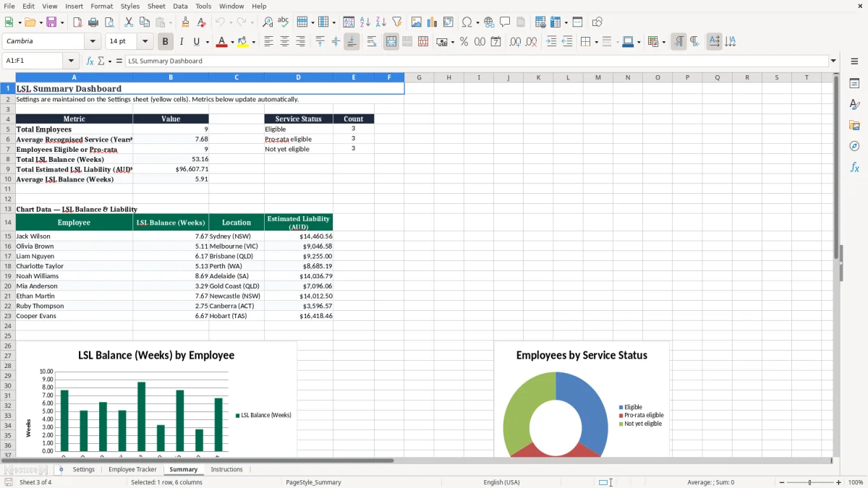Click Increase Indent icon
The width and height of the screenshot is (868, 488).
click(x=551, y=42)
